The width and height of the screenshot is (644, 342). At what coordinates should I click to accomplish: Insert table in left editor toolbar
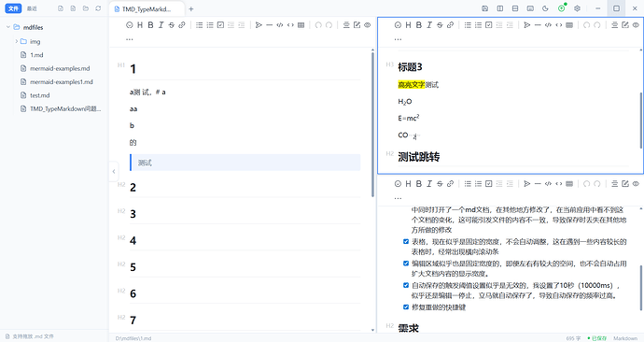click(301, 25)
